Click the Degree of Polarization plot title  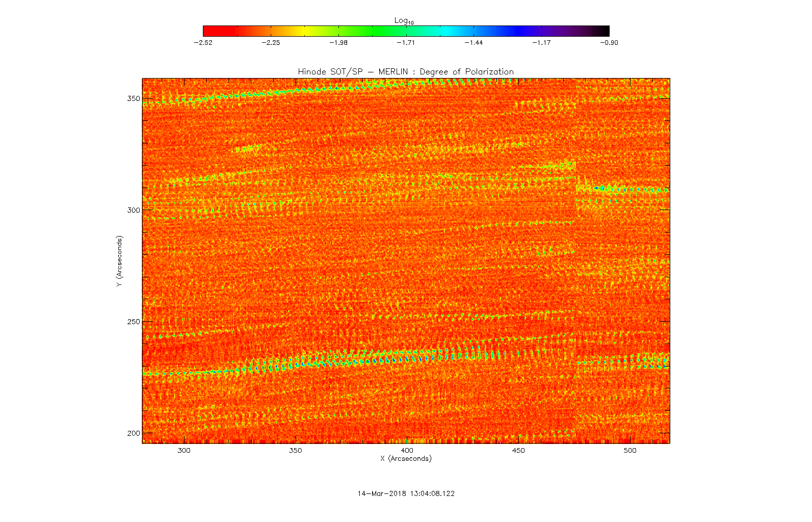tap(406, 72)
